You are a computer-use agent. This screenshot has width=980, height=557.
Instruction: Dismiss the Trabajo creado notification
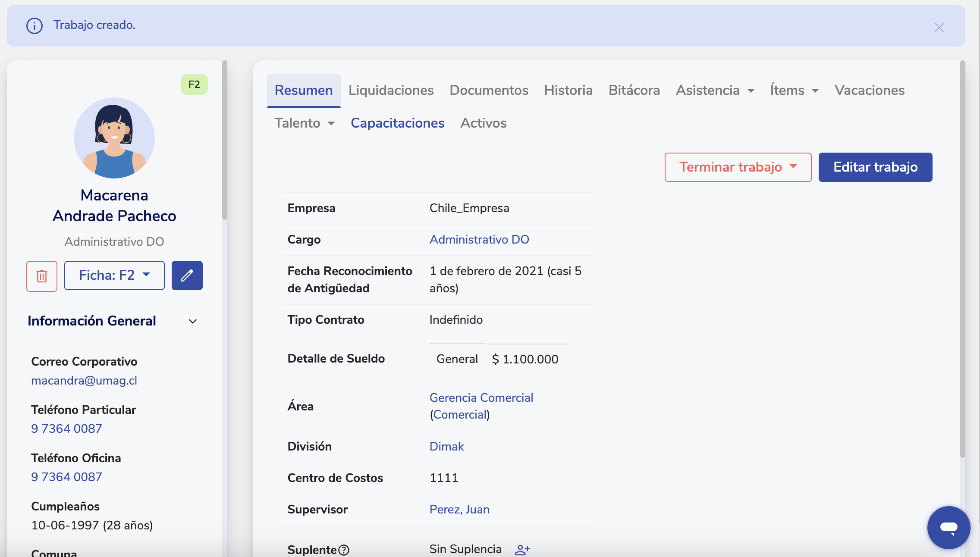pyautogui.click(x=939, y=28)
